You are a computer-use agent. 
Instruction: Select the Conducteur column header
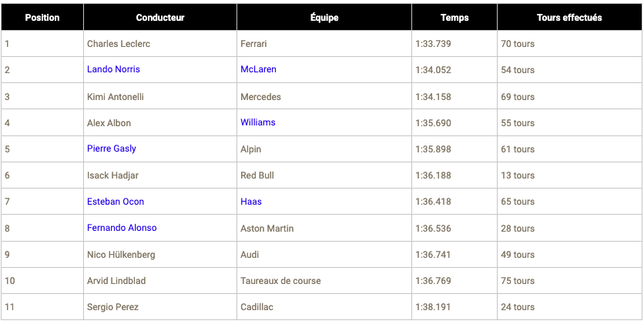click(159, 18)
